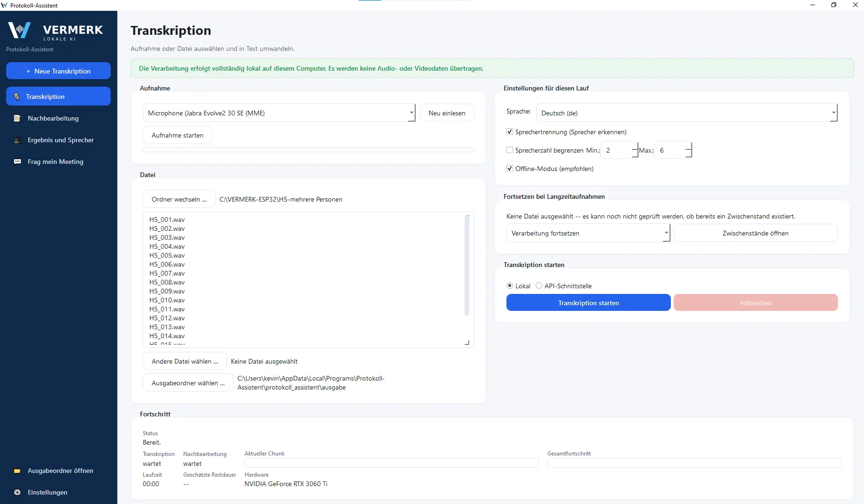Click the Ausgabeordner öffnen folder icon
The height and width of the screenshot is (504, 864).
click(17, 471)
